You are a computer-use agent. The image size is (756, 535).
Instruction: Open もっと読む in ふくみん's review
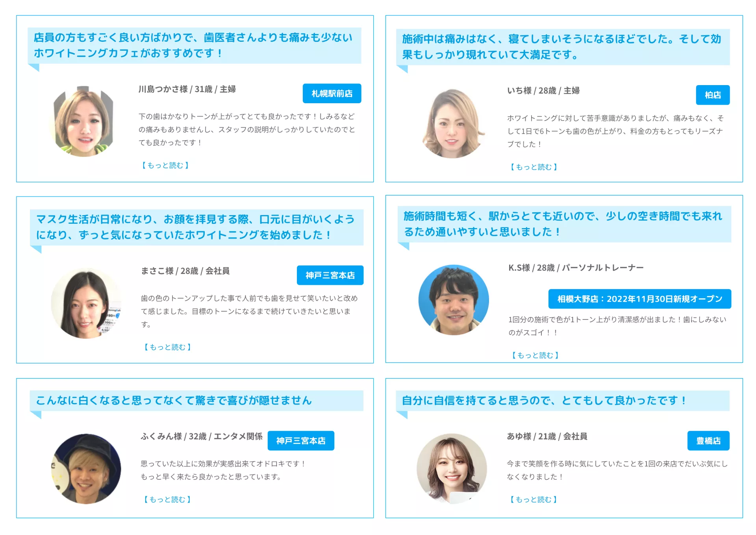(167, 500)
